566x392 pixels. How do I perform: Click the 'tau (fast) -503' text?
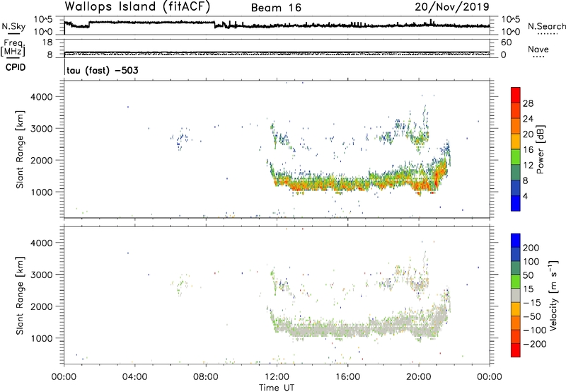(x=103, y=70)
